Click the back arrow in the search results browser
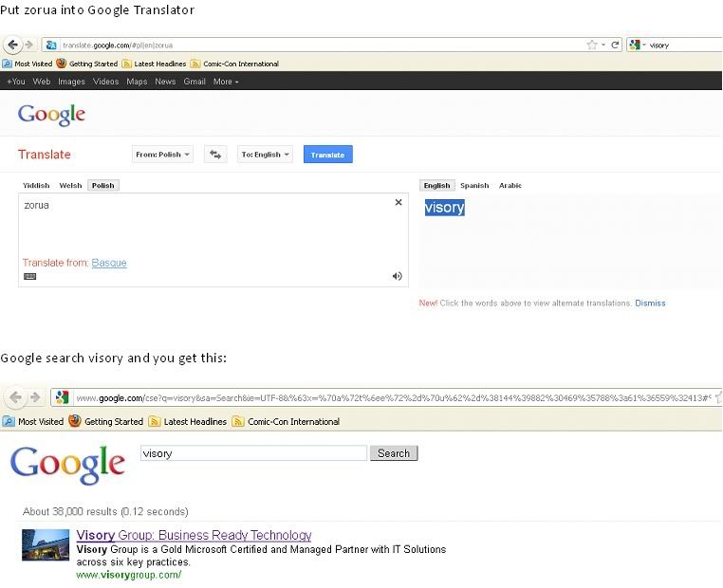Image resolution: width=723 pixels, height=588 pixels. point(15,396)
